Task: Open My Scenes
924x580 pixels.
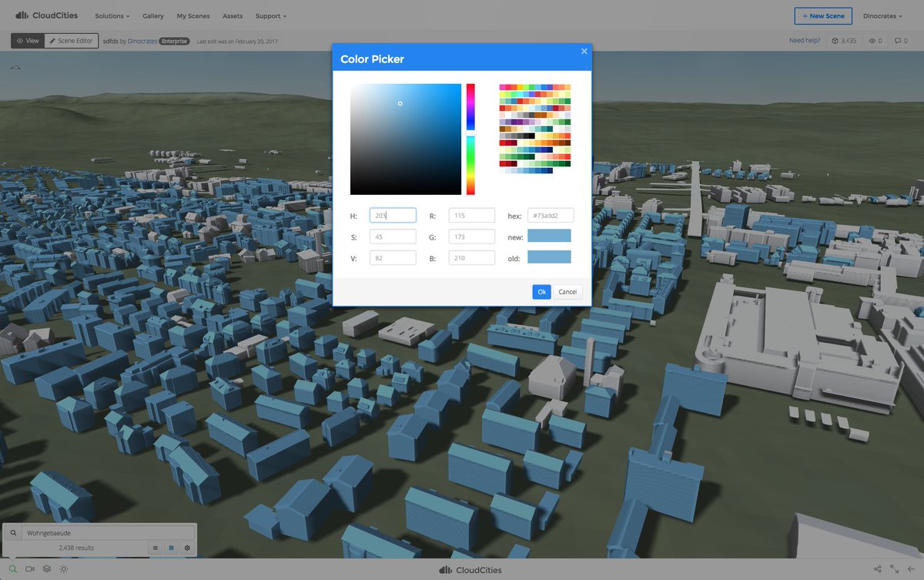Action: pyautogui.click(x=193, y=16)
